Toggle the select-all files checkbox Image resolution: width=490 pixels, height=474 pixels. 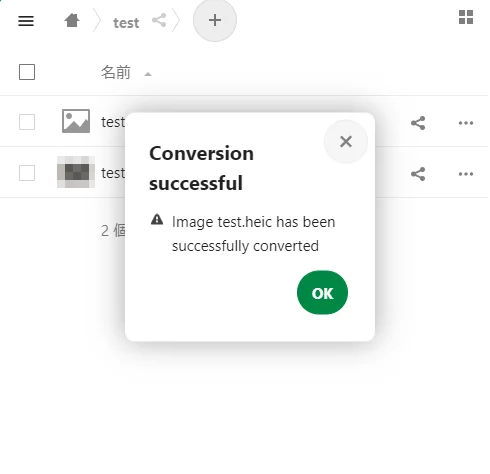click(x=27, y=72)
